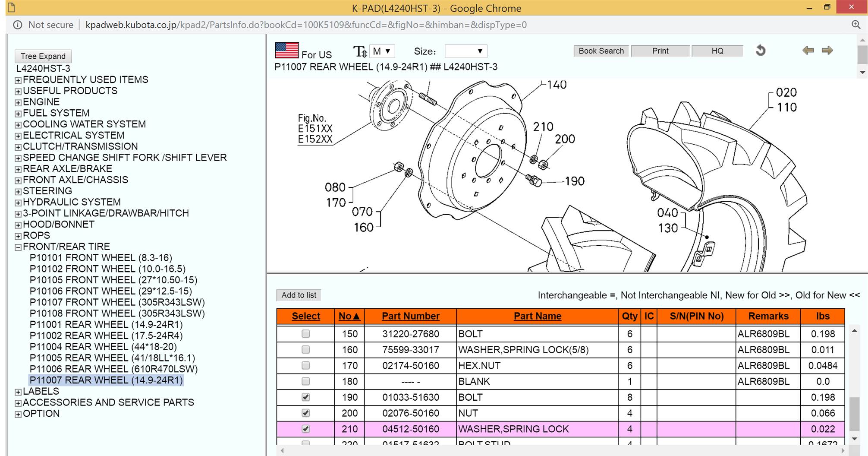The image size is (868, 456).
Task: Click the Select column header
Action: pos(306,316)
